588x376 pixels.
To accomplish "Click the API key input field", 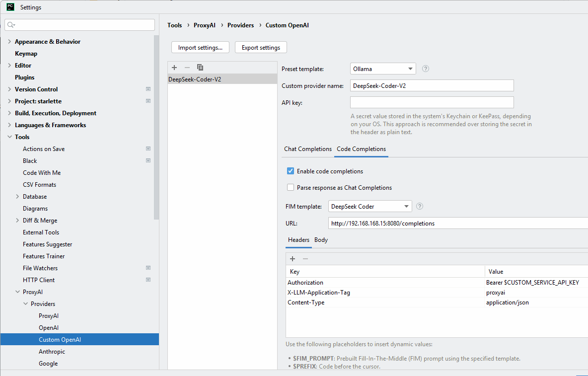I will (432, 102).
